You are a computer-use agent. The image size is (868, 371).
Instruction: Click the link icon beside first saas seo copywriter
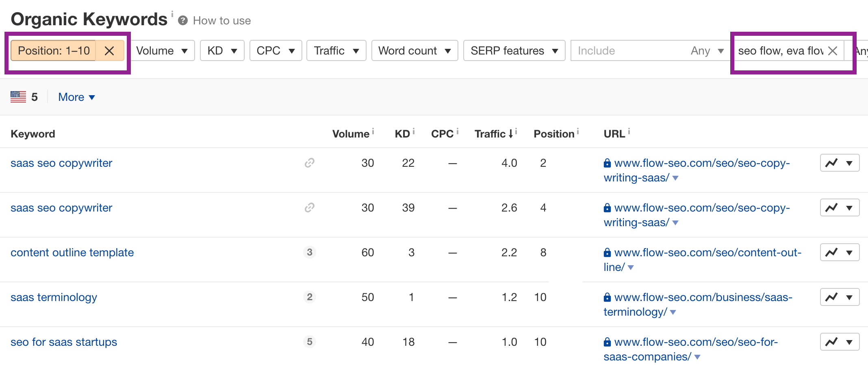pyautogui.click(x=309, y=163)
